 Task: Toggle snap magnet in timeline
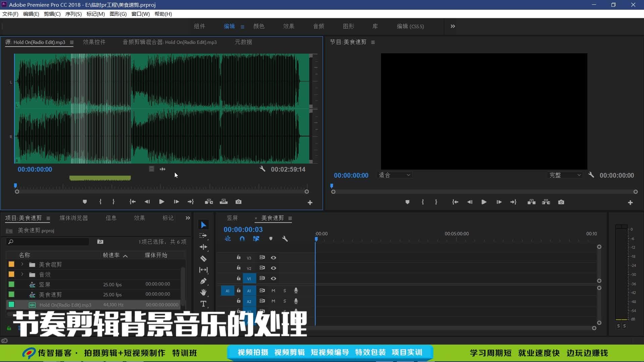pyautogui.click(x=242, y=239)
